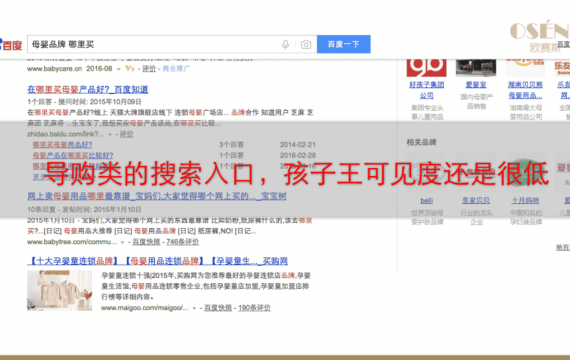
Task: Click the 商业推广 label link
Action: coord(176,68)
